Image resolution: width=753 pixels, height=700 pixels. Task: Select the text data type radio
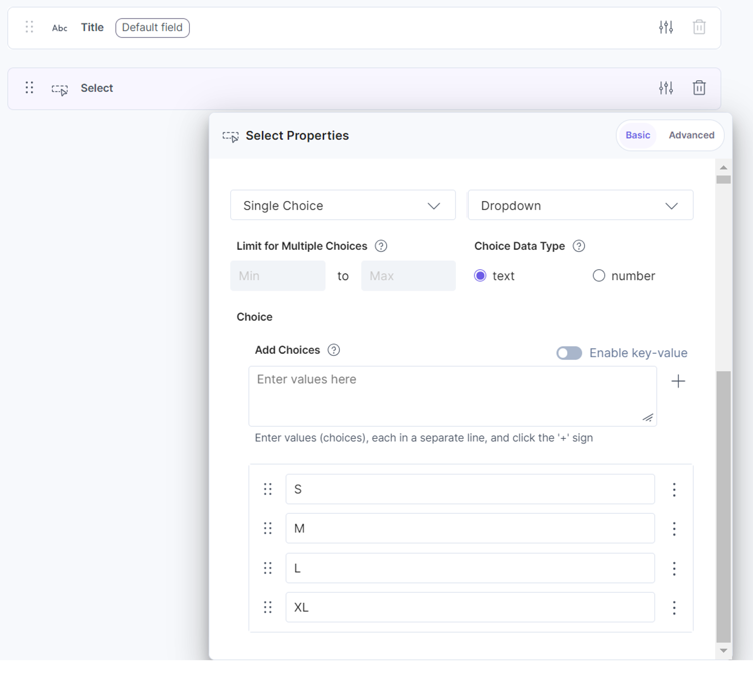click(480, 276)
